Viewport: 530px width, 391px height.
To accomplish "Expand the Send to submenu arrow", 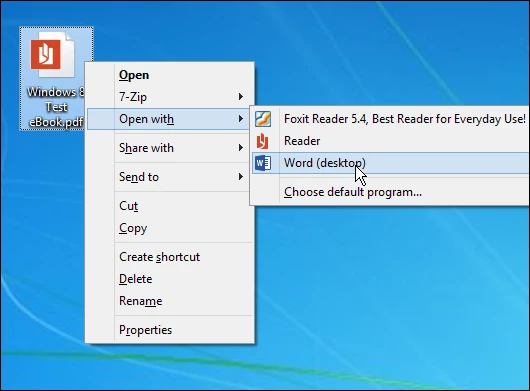I will point(241,177).
